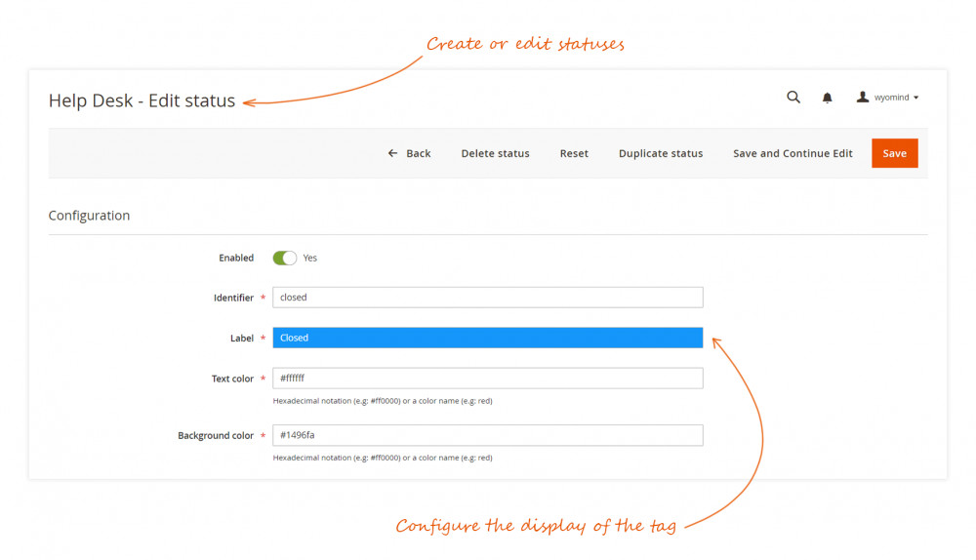Click Duplicate status

661,153
